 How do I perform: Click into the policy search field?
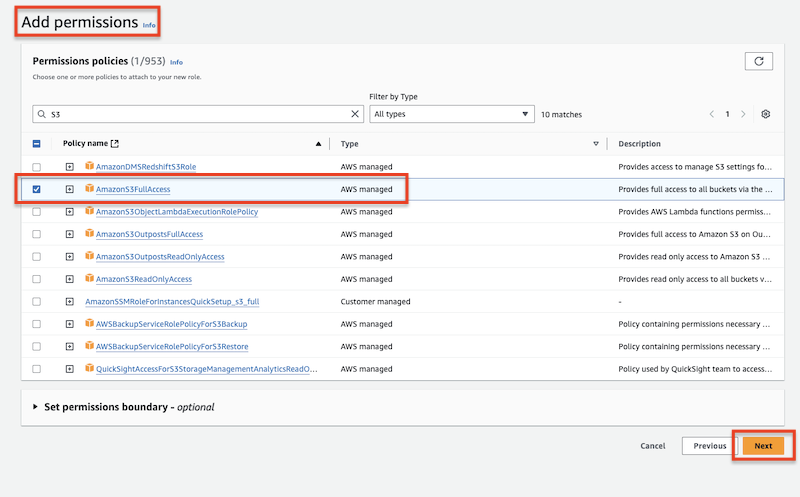198,114
